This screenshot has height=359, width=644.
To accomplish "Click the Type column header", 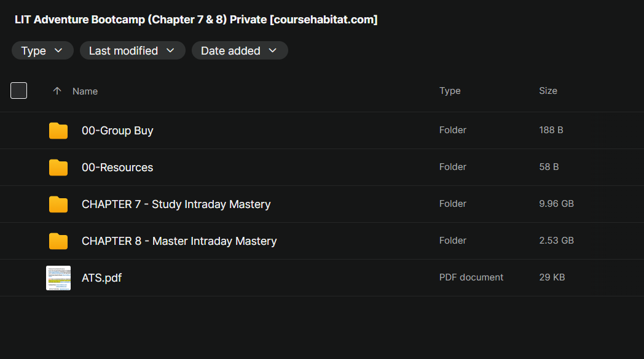I will coord(450,91).
